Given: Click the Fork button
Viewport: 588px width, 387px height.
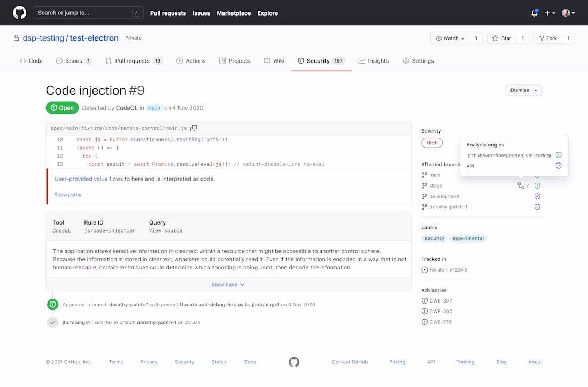Looking at the screenshot, I should (548, 38).
